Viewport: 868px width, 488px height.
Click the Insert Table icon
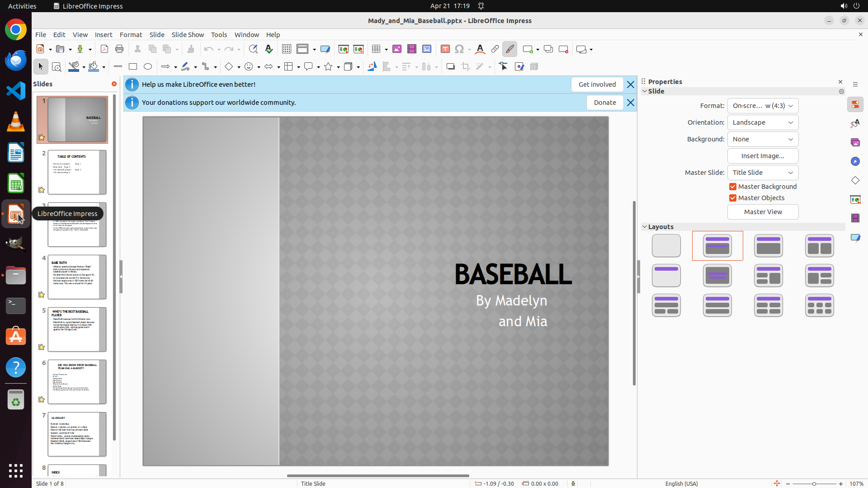tap(376, 49)
